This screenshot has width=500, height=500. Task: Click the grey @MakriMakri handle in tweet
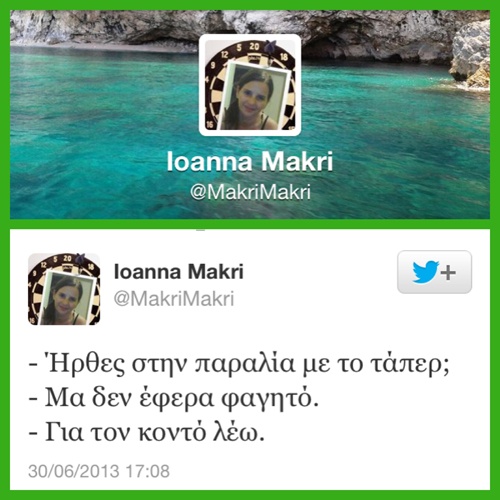click(x=174, y=298)
